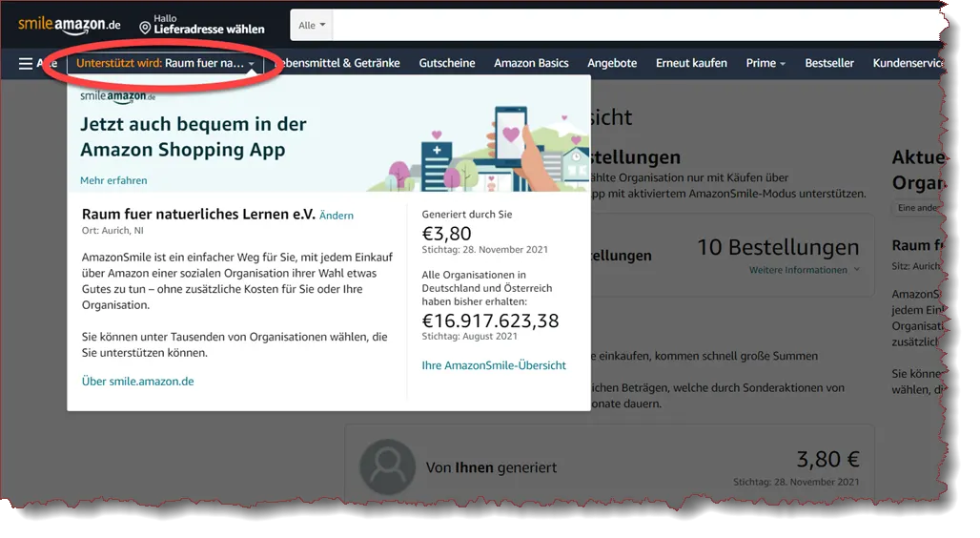The width and height of the screenshot is (980, 538).
Task: Open the Gutscheine menu item
Action: (x=447, y=63)
